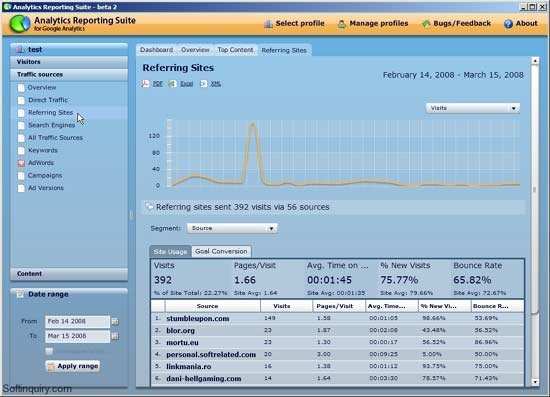Open the Bugs/Feedback link
The height and width of the screenshot is (397, 550).
click(x=456, y=23)
